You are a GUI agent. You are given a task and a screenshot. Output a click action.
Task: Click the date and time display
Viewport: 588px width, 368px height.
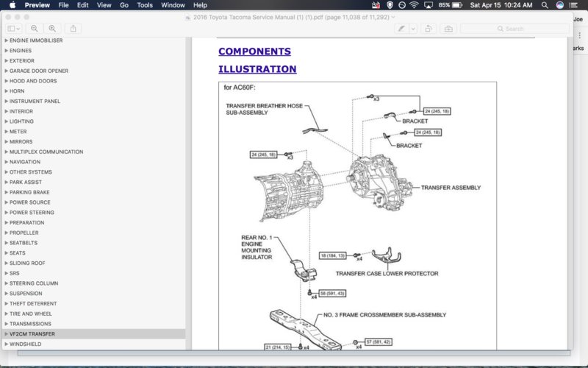coord(501,5)
